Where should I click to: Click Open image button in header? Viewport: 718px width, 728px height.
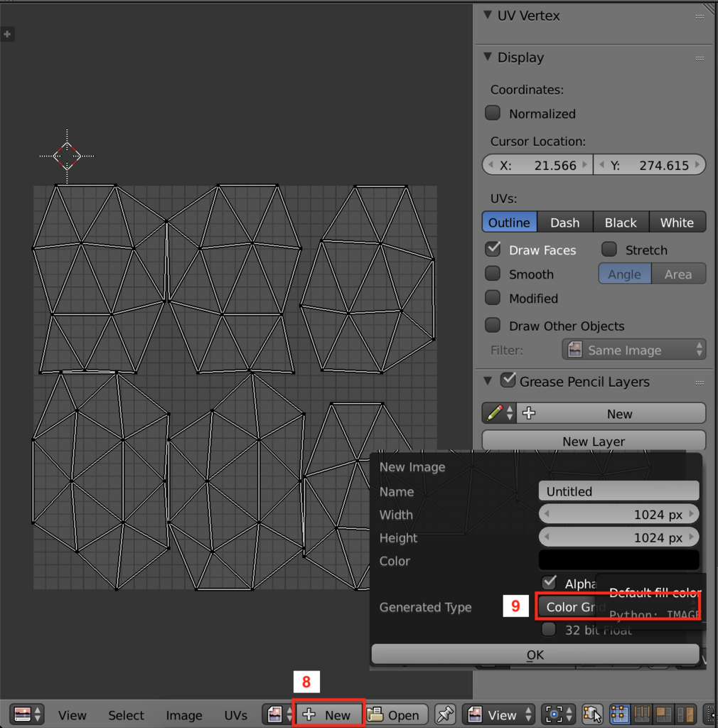[396, 714]
